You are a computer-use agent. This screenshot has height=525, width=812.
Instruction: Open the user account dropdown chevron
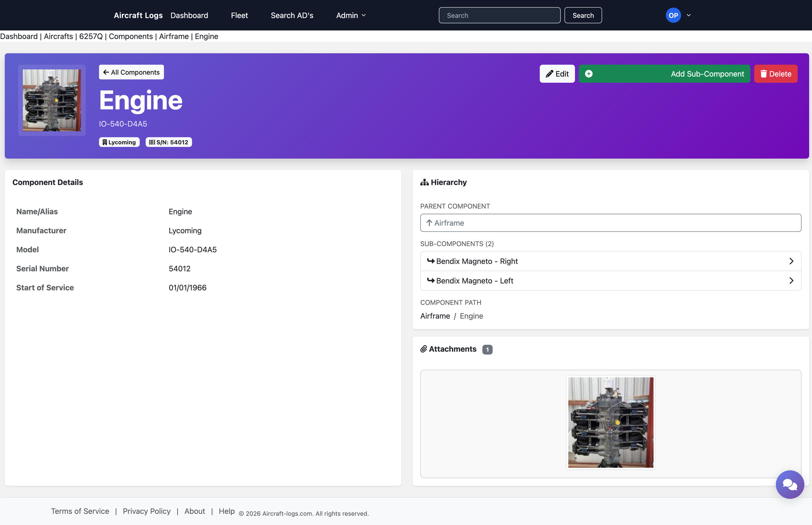pyautogui.click(x=688, y=15)
